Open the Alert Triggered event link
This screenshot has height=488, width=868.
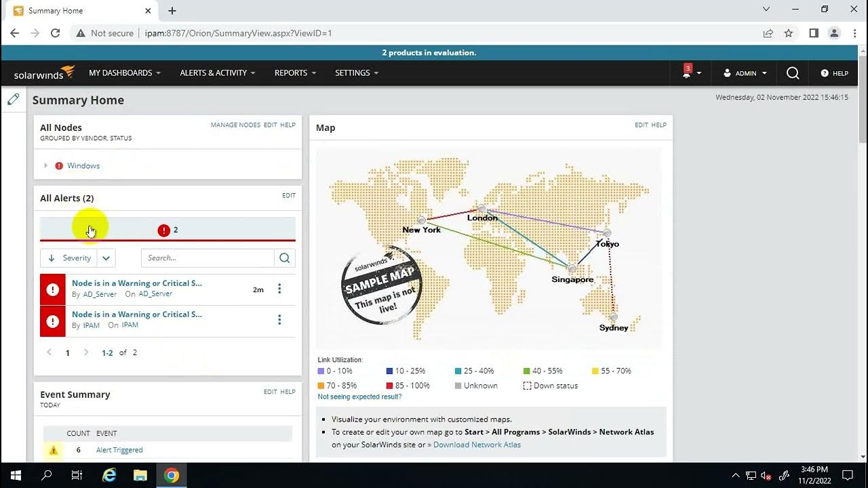coord(119,450)
